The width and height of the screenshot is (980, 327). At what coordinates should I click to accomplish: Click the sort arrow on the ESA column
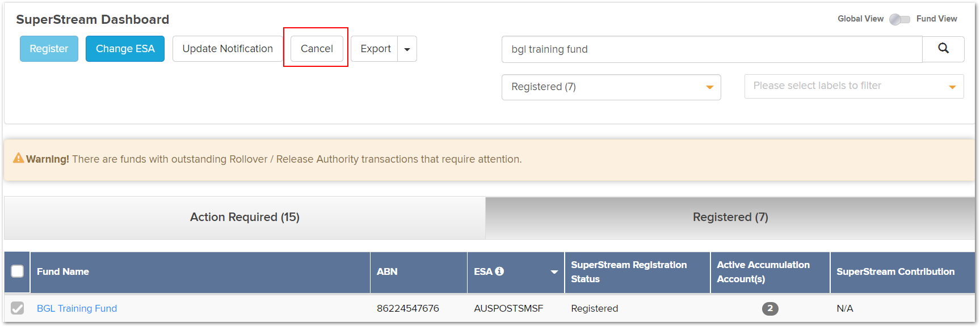tap(554, 272)
